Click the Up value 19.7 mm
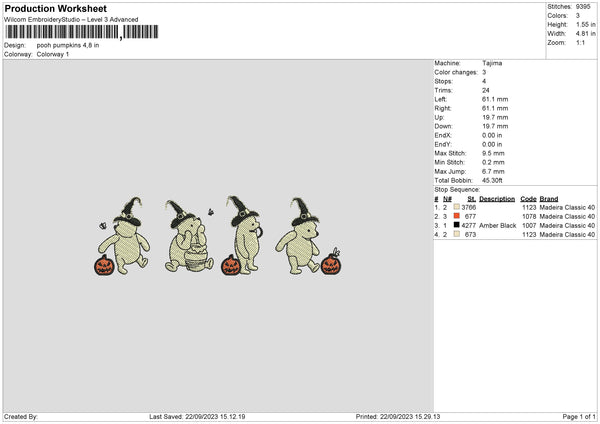Image resolution: width=600 pixels, height=424 pixels. (495, 117)
